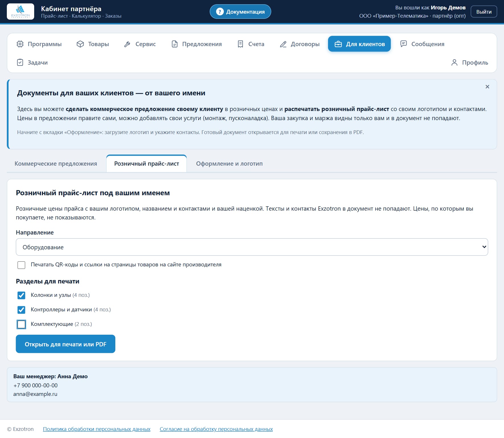
Task: Open the Счета section
Action: click(x=251, y=44)
